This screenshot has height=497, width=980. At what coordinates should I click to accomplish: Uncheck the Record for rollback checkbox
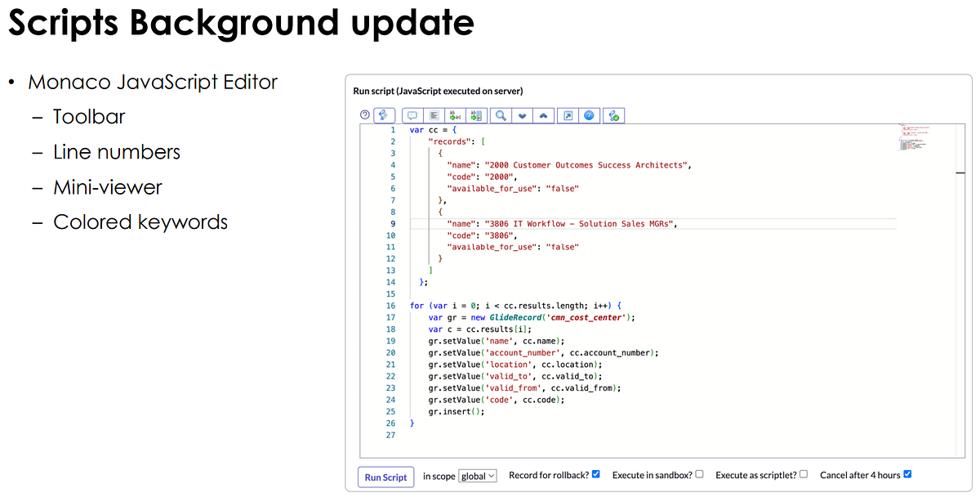click(596, 474)
